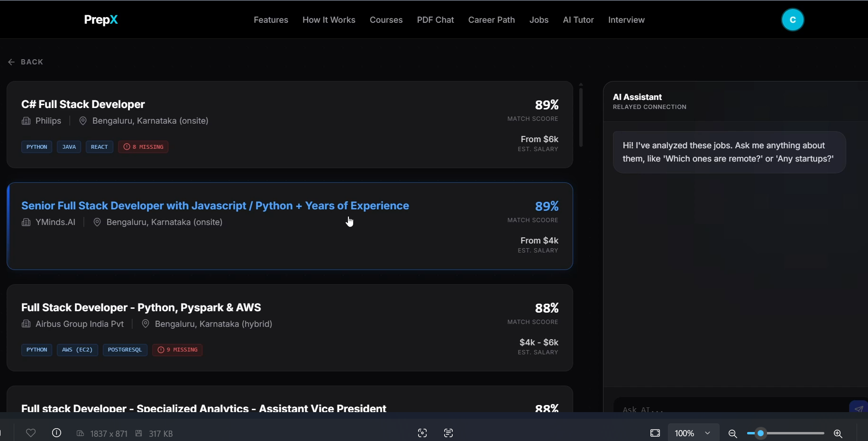Image resolution: width=868 pixels, height=441 pixels.
Task: Open the C# Full Stack Developer job
Action: (x=83, y=104)
